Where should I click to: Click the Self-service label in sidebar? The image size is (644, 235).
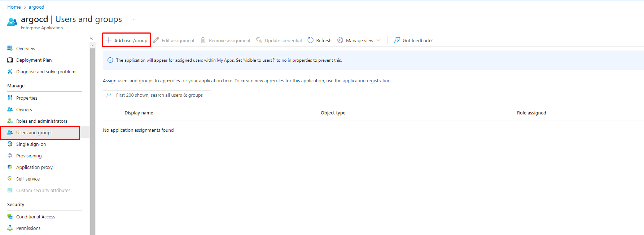[28, 179]
